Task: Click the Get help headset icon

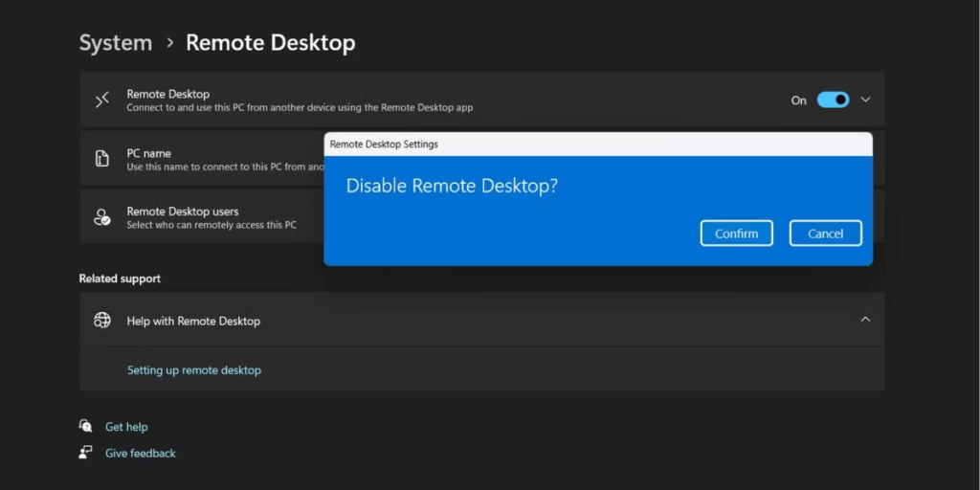Action: [87, 427]
